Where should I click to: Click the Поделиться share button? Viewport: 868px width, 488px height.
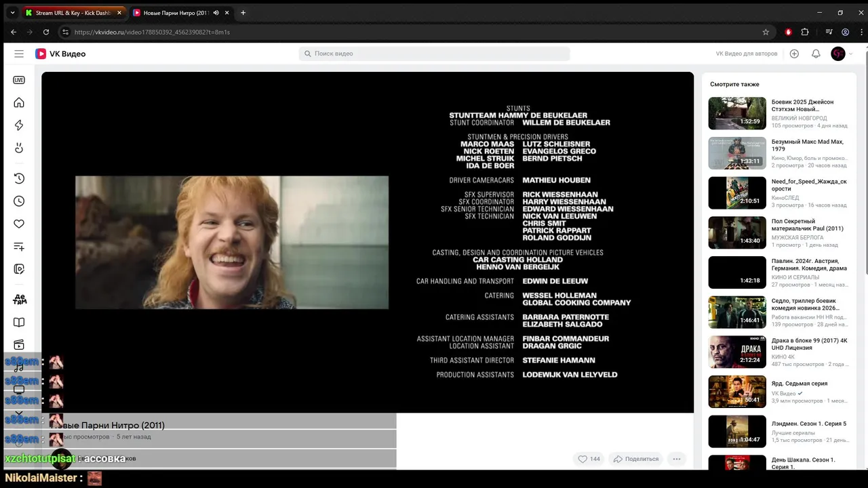[x=635, y=459]
